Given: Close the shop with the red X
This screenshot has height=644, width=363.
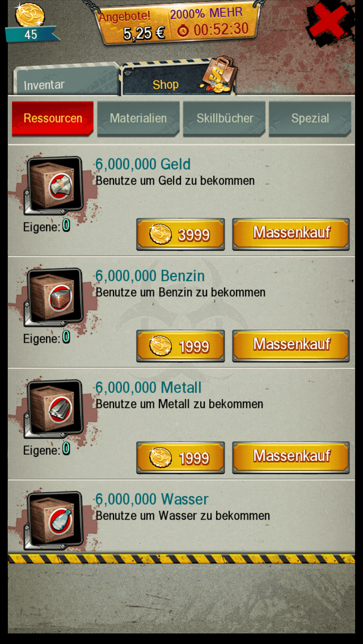Looking at the screenshot, I should click(x=330, y=19).
